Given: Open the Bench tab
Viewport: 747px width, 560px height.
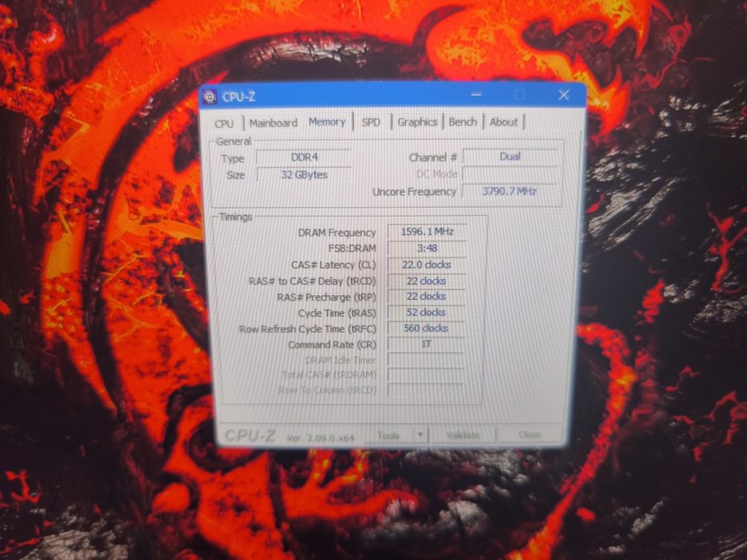Looking at the screenshot, I should [x=463, y=122].
